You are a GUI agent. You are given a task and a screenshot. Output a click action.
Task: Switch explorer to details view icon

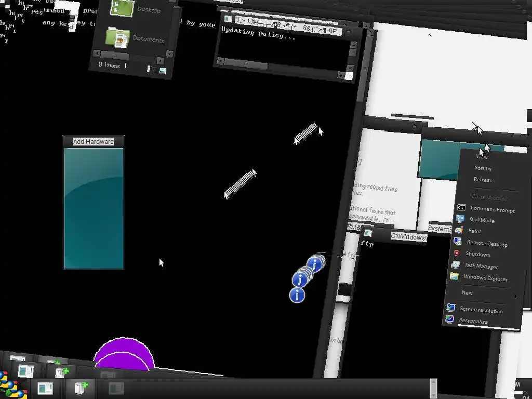(151, 69)
